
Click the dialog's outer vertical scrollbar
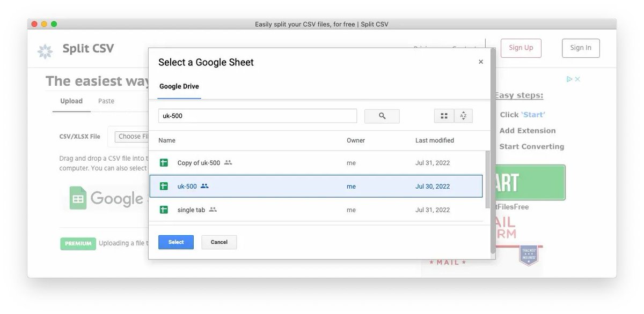(493, 150)
